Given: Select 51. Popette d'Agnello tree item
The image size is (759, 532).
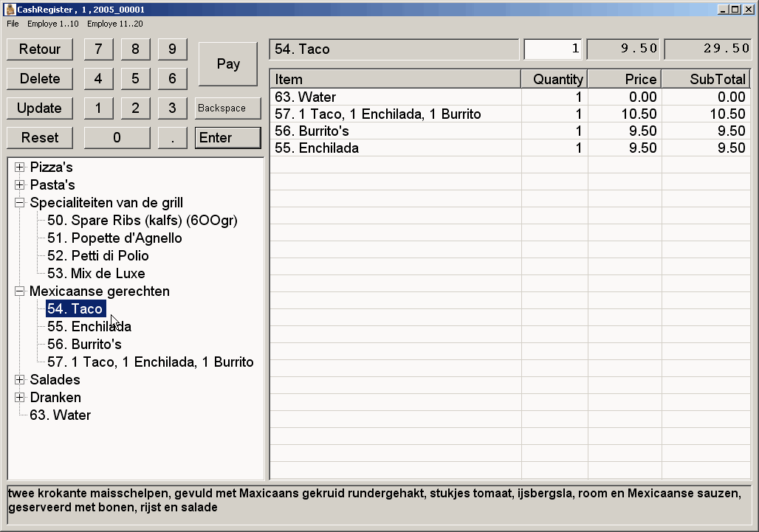Looking at the screenshot, I should pyautogui.click(x=114, y=238).
